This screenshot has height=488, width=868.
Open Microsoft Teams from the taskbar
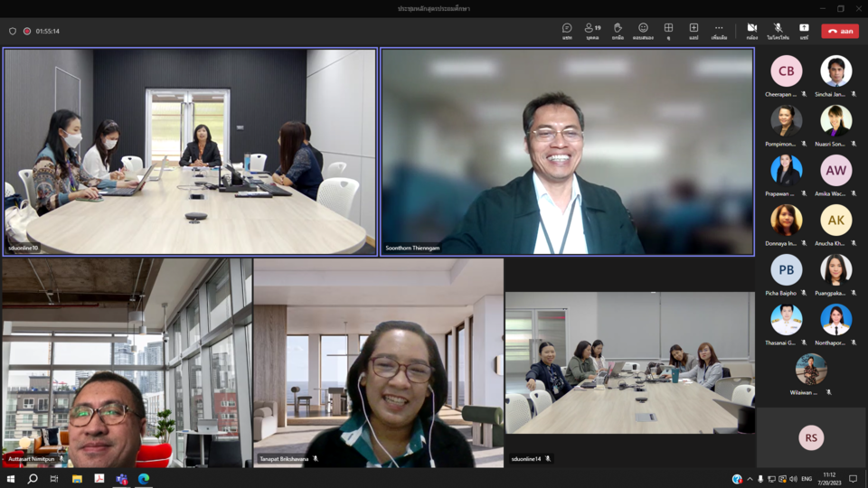121,479
